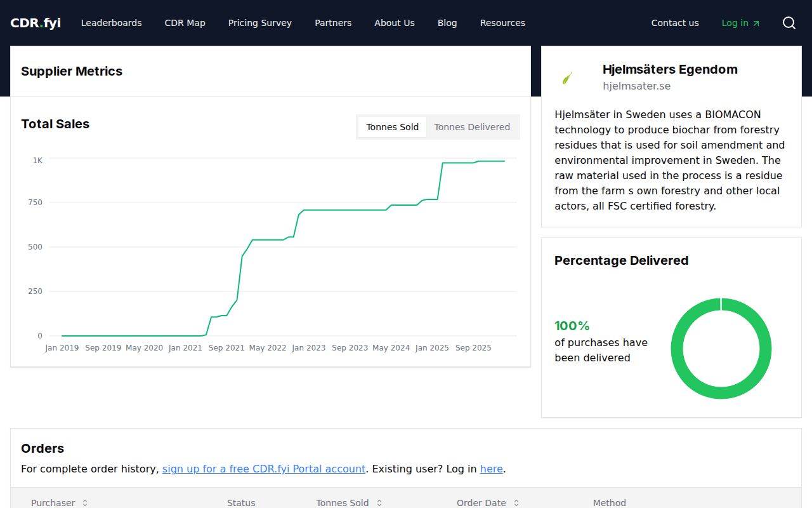The width and height of the screenshot is (812, 508).
Task: Sort by Tonnes Sold column arrows
Action: click(x=379, y=503)
